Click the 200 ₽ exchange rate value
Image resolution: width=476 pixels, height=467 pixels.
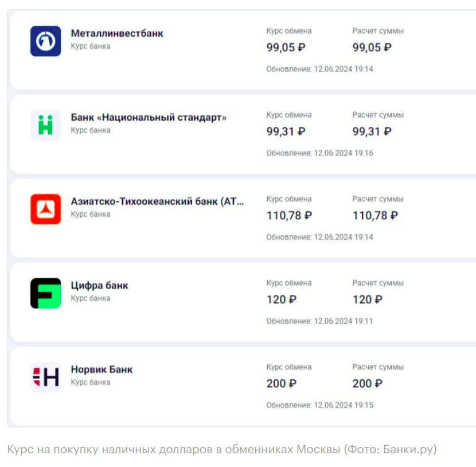(x=281, y=384)
